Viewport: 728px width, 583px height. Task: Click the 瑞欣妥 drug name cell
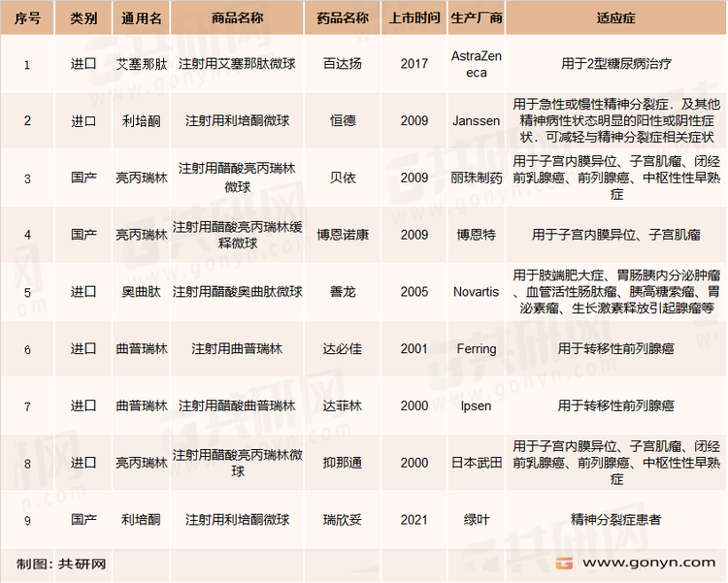tap(343, 520)
